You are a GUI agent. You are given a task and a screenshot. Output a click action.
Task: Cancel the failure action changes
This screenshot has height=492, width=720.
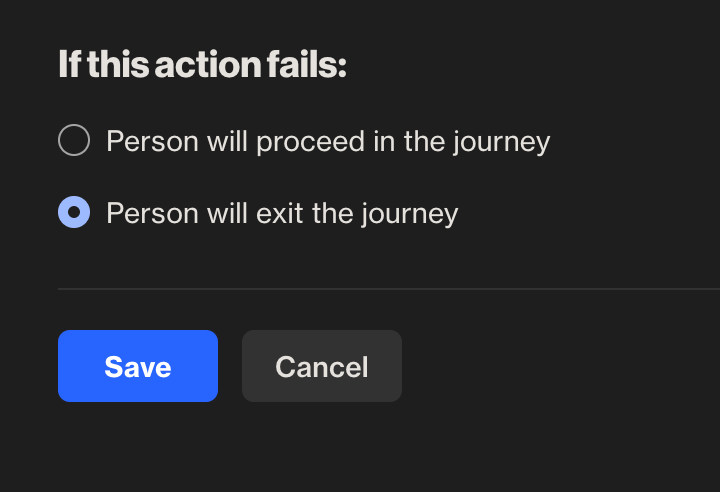322,366
